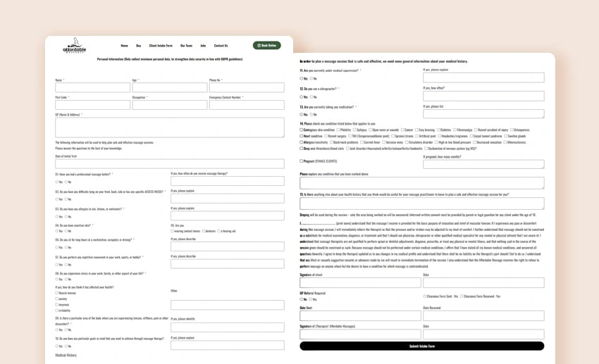
Task: Check the Cancer checkbox
Action: point(402,130)
